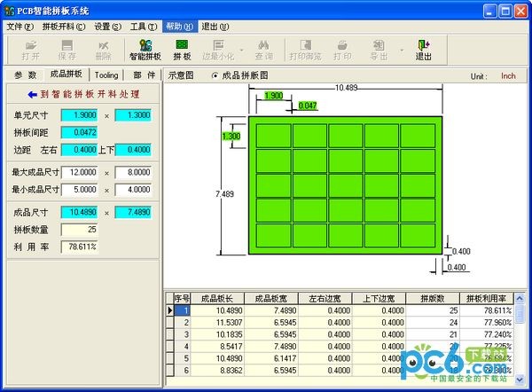532x392 pixels.
Task: Open the 工具(T) menu
Action: [x=144, y=27]
